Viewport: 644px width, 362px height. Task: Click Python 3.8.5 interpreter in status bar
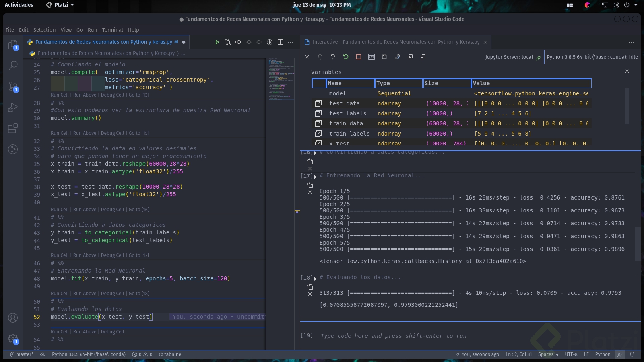(x=89, y=354)
